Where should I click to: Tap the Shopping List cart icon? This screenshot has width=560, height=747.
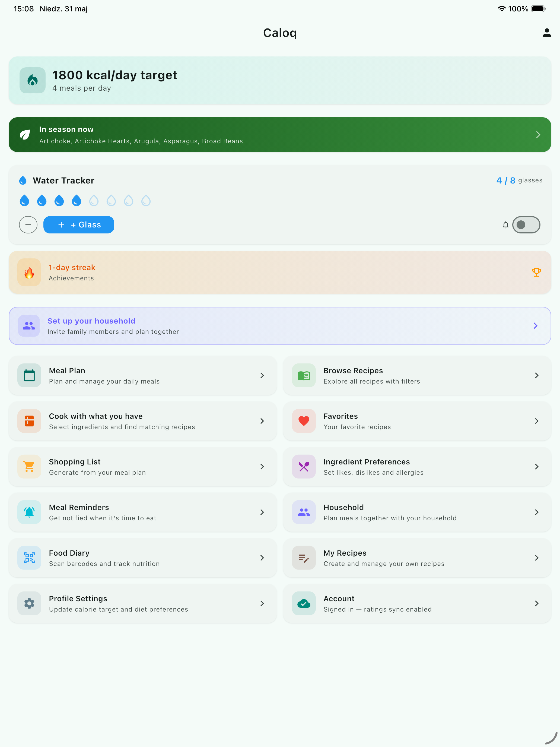tap(29, 467)
